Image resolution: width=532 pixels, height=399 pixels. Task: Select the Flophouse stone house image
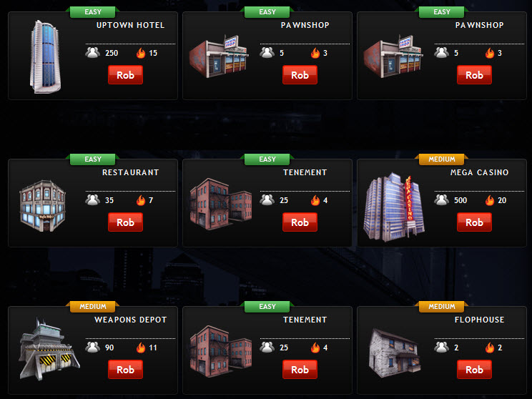pyautogui.click(x=395, y=353)
